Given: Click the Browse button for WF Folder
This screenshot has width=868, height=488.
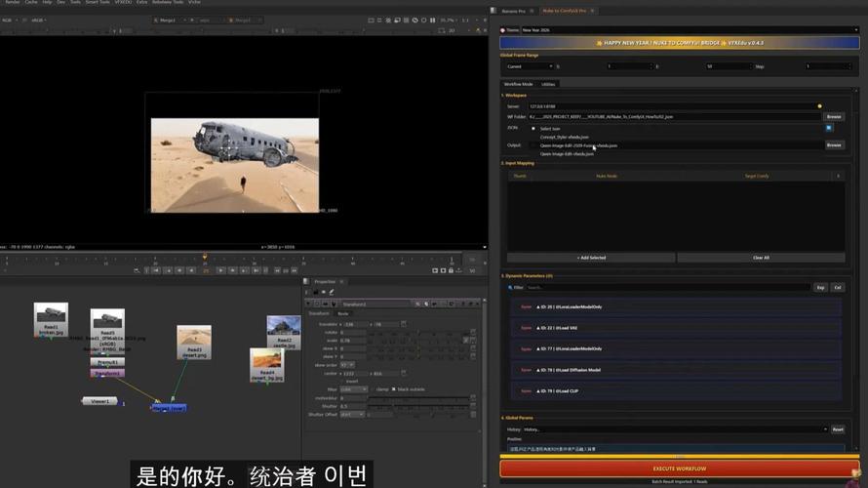Looking at the screenshot, I should (834, 117).
